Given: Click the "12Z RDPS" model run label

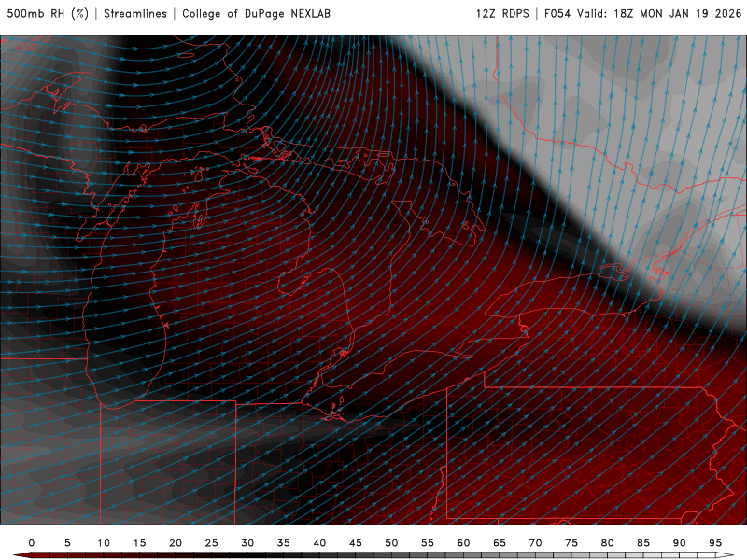Looking at the screenshot, I should pyautogui.click(x=502, y=13).
